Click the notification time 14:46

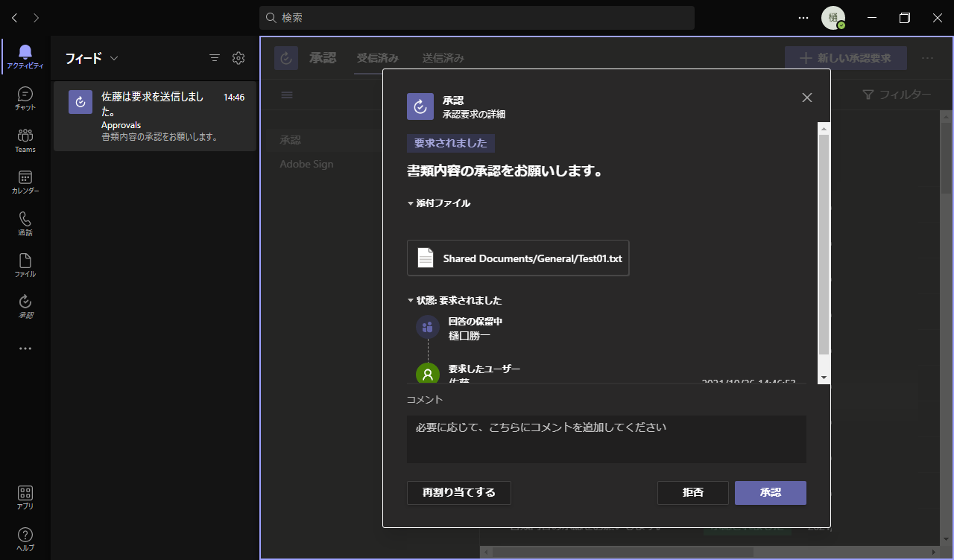(234, 98)
